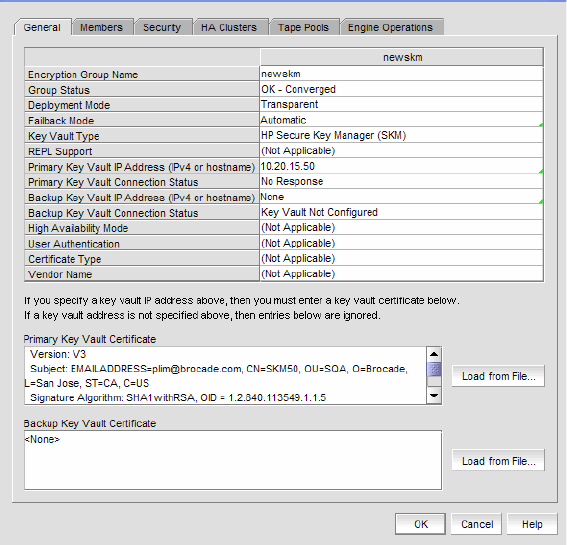Open Help for this dialog
567x545 pixels.
[x=532, y=524]
